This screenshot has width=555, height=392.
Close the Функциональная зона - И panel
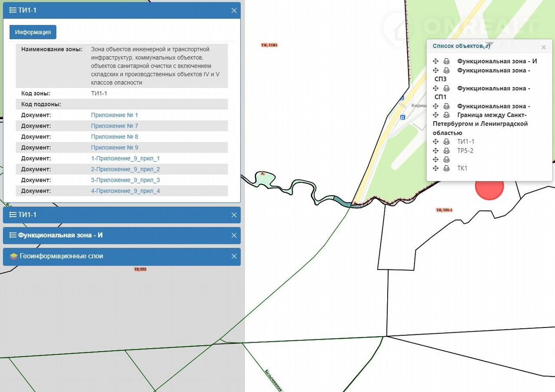point(234,236)
